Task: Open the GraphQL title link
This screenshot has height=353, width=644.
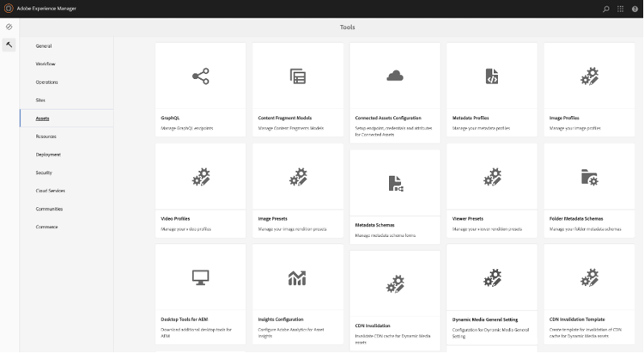Action: 170,118
